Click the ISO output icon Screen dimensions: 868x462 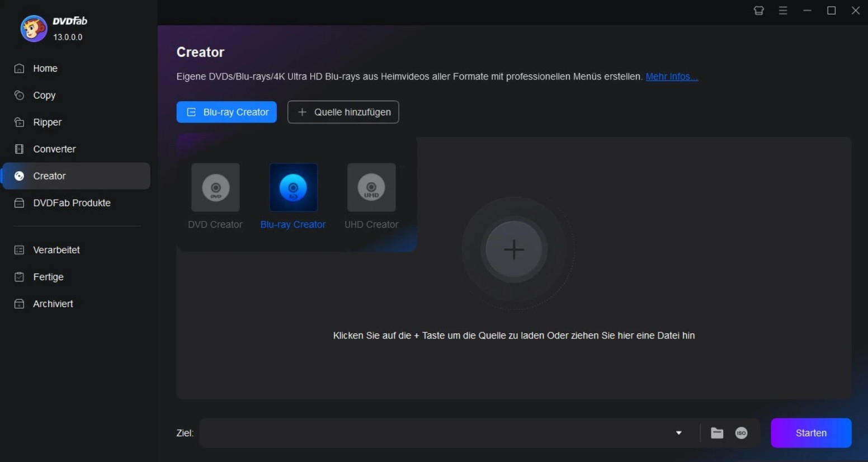pyautogui.click(x=742, y=433)
